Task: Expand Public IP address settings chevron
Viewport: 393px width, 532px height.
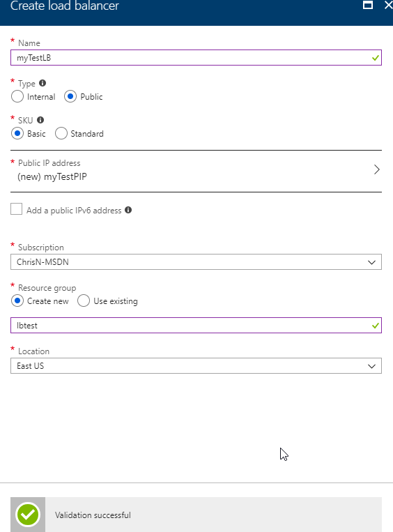Action: (x=376, y=169)
